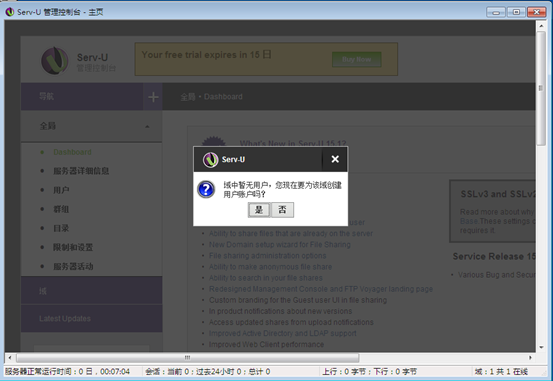Minimize the Serv-U console window

496,12
